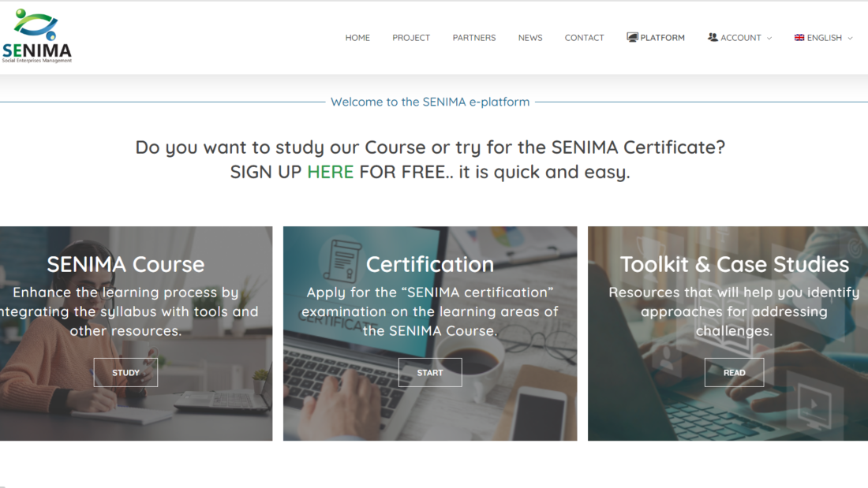Click the Account menu label
This screenshot has width=868, height=488.
741,38
